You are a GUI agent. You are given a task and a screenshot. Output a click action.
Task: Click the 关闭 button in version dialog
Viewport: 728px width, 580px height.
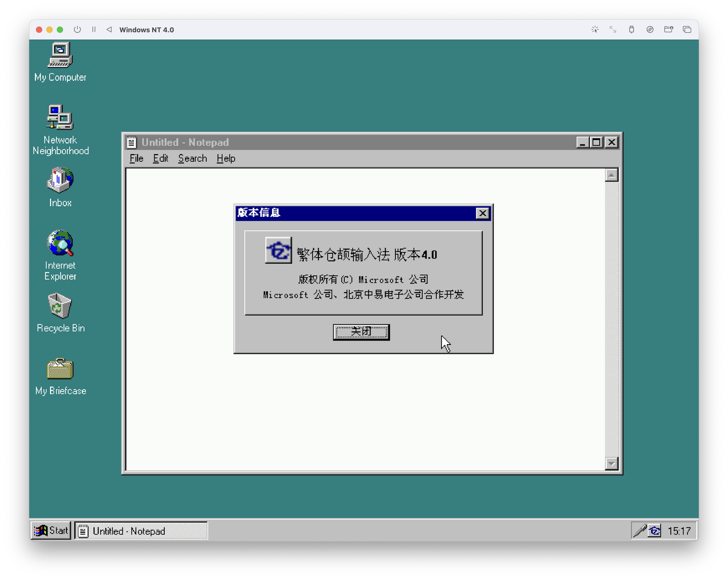click(361, 332)
